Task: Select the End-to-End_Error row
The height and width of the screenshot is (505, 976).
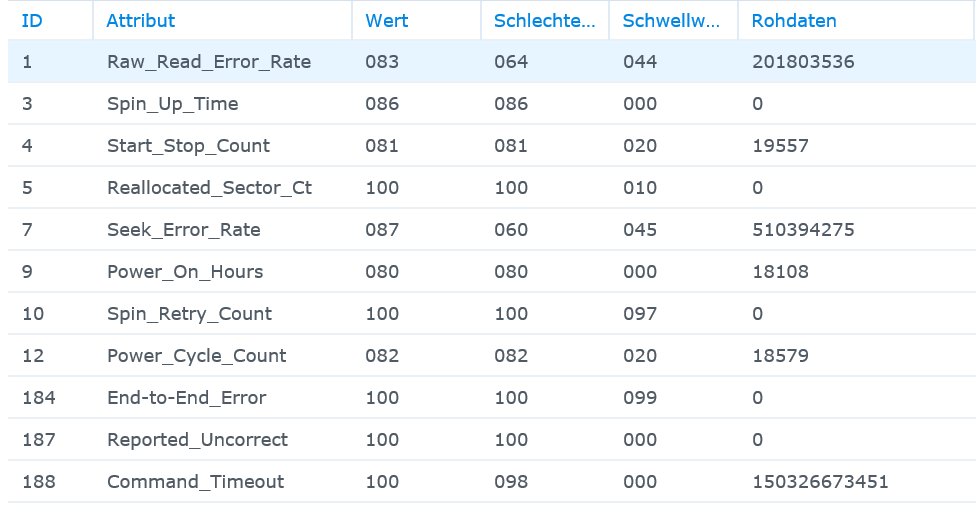Action: point(492,397)
